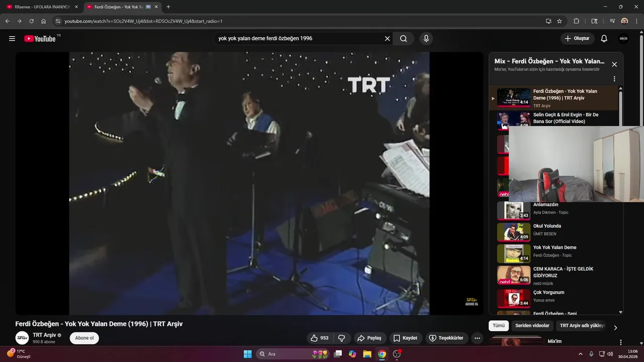Open the TRT Arşiv channel avatar

coord(22,338)
